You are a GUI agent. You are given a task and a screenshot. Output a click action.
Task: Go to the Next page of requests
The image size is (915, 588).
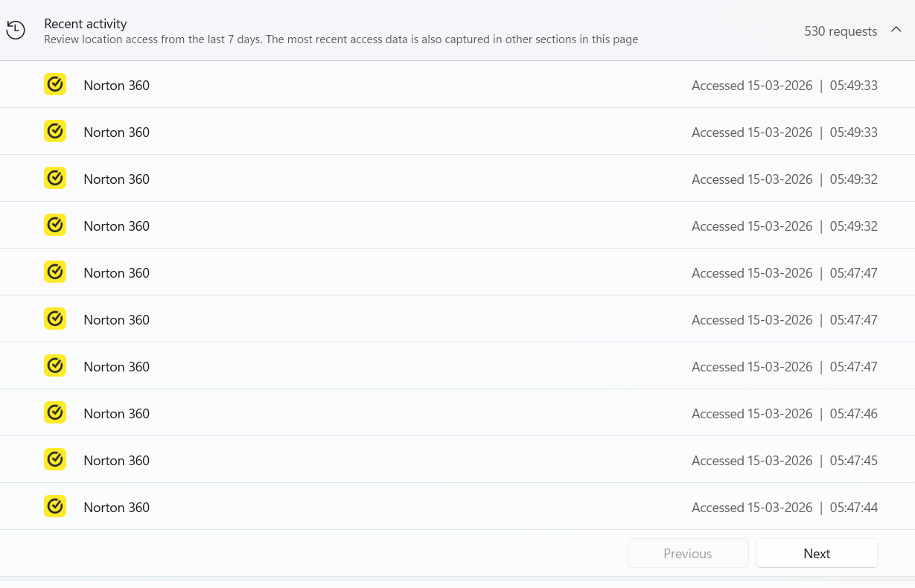pos(817,554)
